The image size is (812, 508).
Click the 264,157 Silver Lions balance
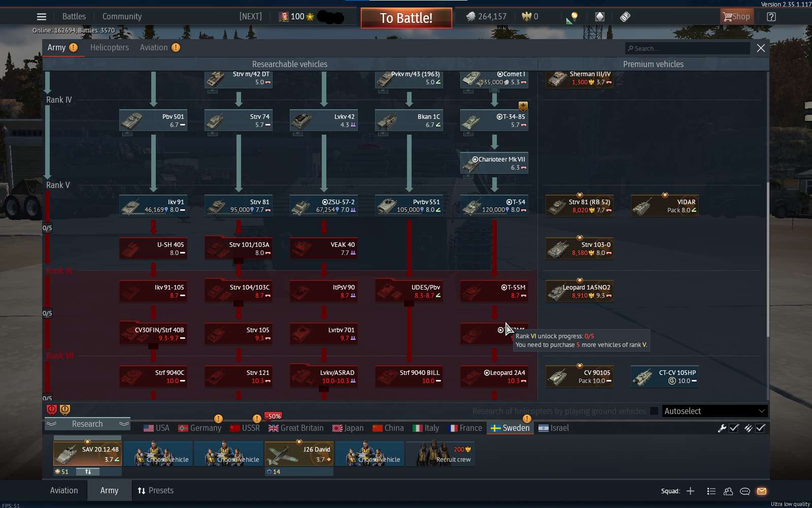[x=492, y=17]
